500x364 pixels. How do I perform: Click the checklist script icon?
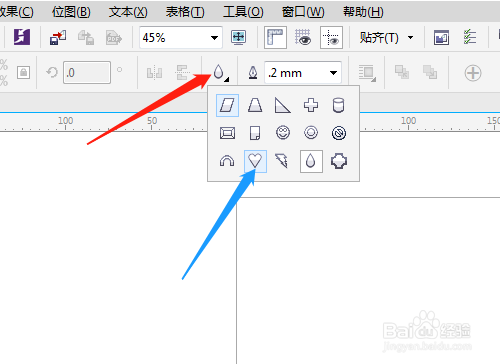[470, 37]
